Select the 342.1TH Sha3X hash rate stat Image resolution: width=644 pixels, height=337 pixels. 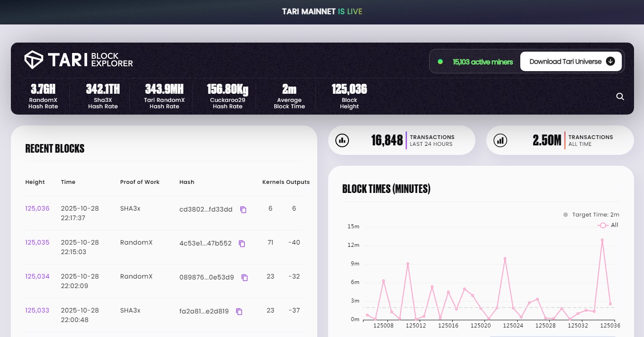coord(103,96)
